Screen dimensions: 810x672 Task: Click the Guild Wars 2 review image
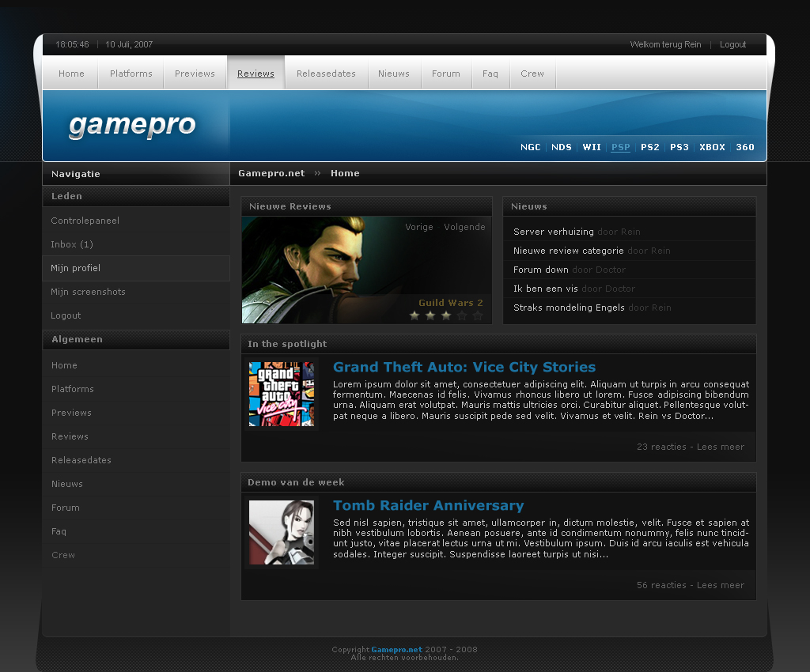click(x=366, y=270)
